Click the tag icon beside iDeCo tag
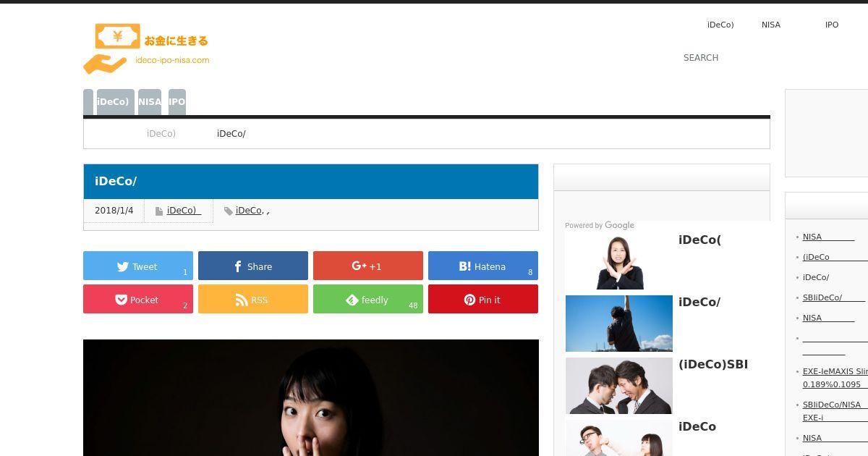Viewport: 868px width, 456px height. (x=229, y=211)
